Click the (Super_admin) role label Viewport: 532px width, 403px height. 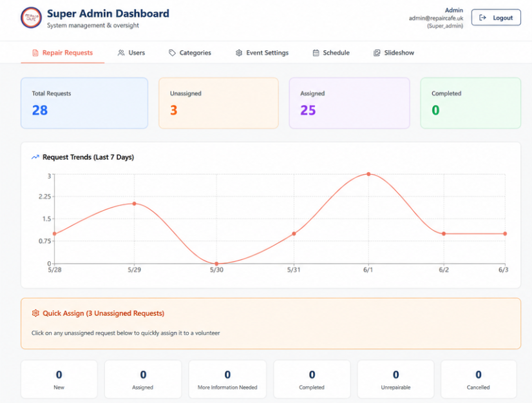[x=445, y=26]
